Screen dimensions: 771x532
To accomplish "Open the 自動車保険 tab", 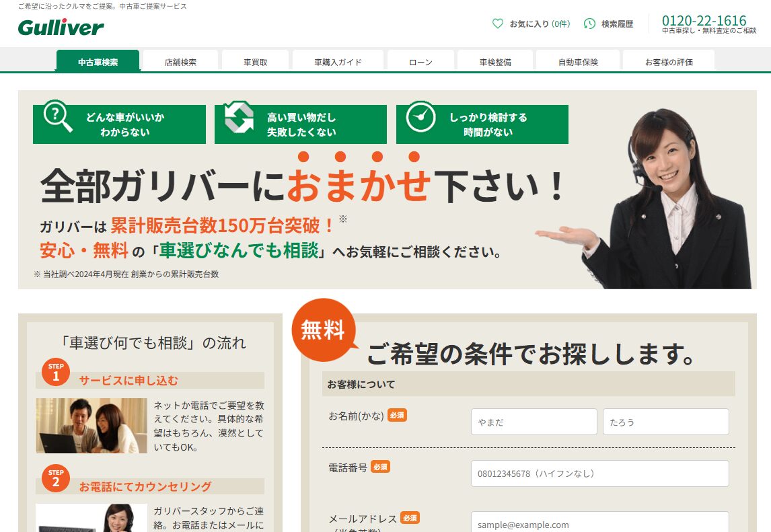I will [x=578, y=61].
